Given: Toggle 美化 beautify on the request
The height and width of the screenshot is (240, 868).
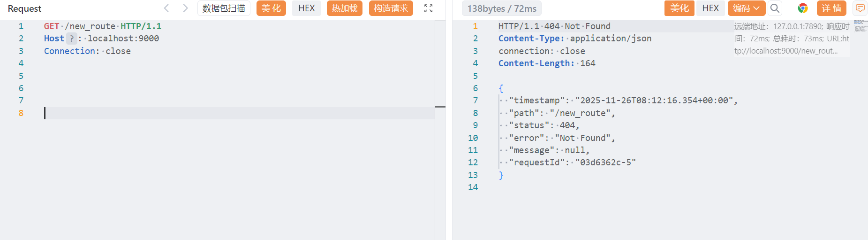Looking at the screenshot, I should 271,8.
